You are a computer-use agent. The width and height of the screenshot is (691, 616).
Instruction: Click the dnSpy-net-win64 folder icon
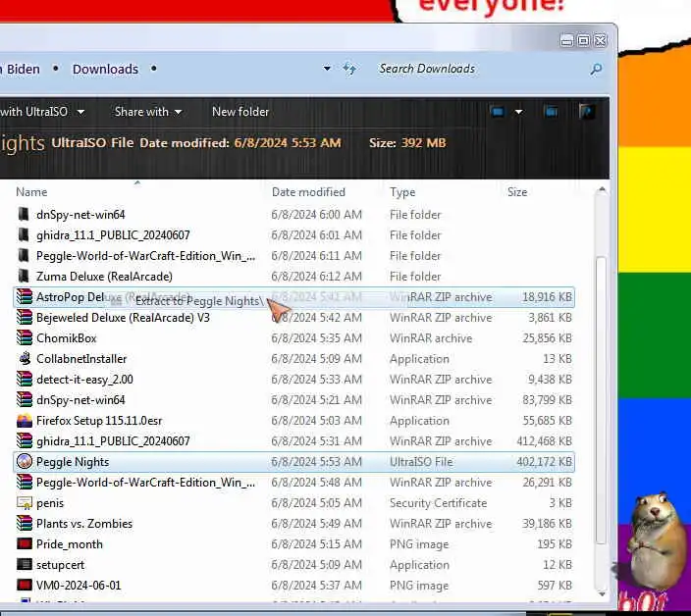24,215
